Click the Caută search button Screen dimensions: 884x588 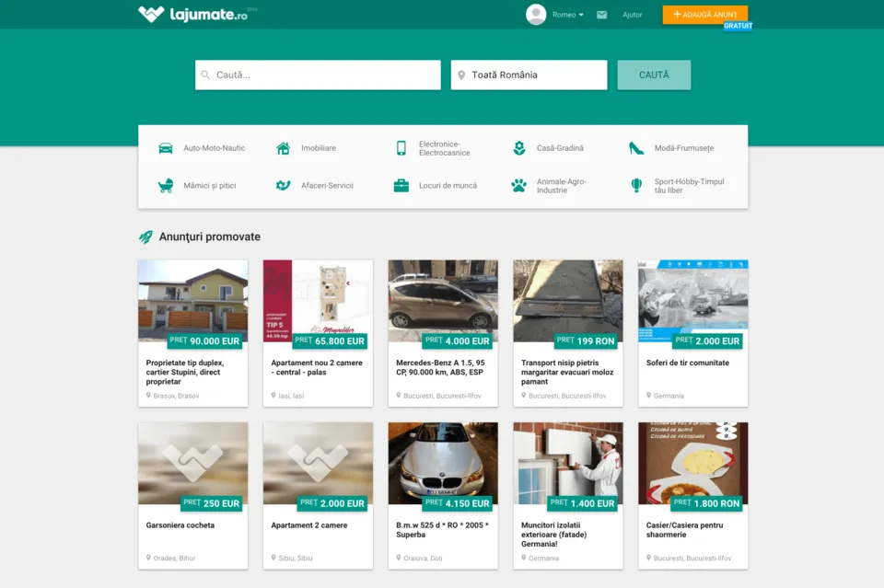654,75
